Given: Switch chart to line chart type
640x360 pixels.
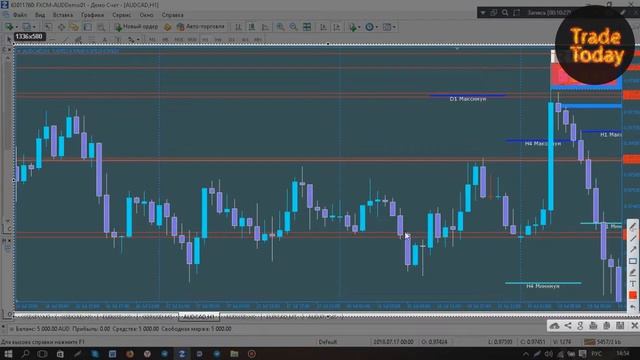Looking at the screenshot, I should (x=265, y=27).
